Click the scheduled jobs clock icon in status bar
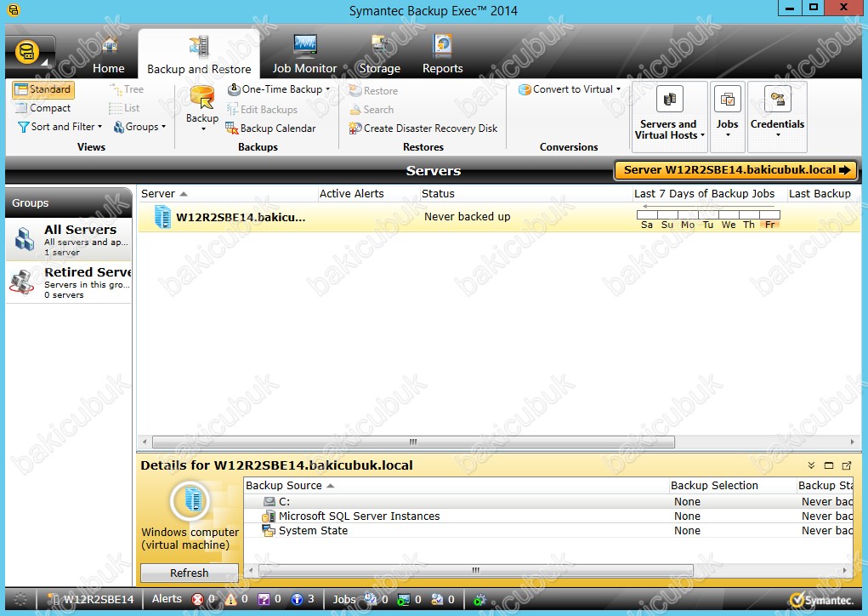This screenshot has width=868, height=616. (371, 599)
